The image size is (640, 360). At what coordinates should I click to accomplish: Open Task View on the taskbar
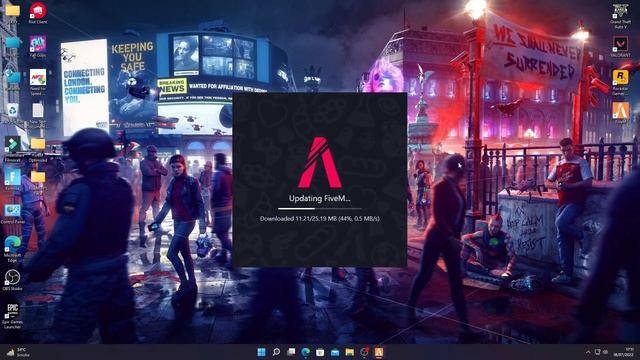click(291, 352)
